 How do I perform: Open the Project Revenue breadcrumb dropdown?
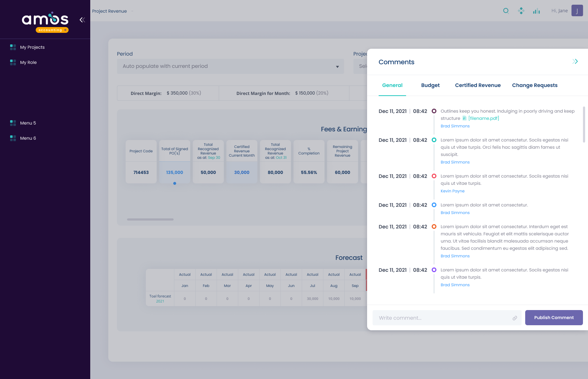pyautogui.click(x=132, y=11)
